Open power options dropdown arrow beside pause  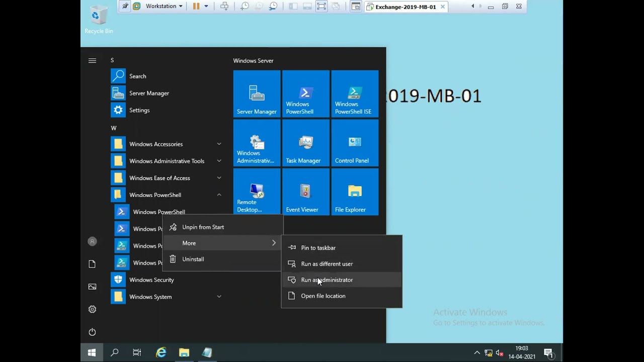(x=206, y=7)
